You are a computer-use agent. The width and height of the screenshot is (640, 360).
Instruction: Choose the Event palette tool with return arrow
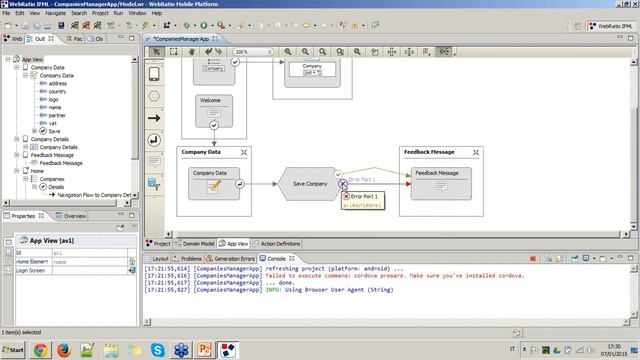point(154,140)
